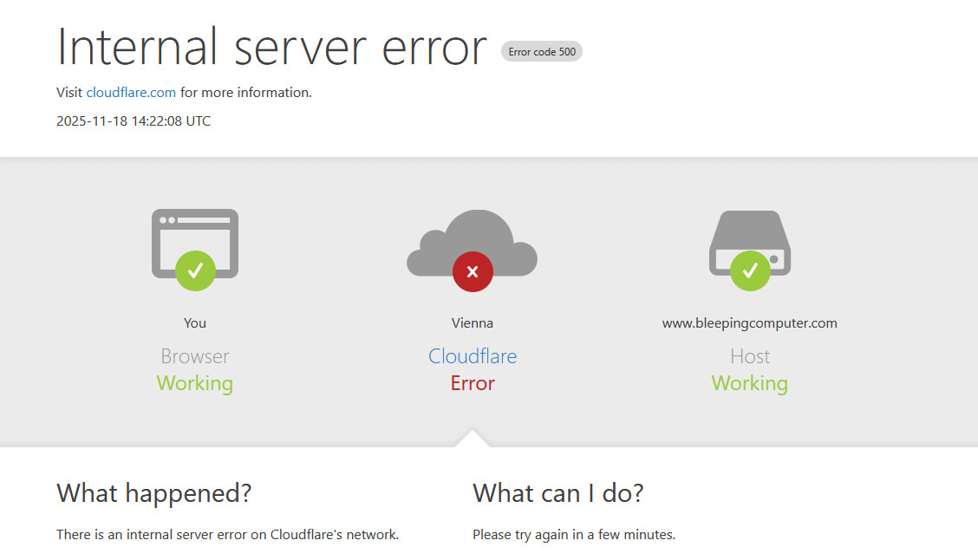Click the browser window icon above You

coord(195,232)
